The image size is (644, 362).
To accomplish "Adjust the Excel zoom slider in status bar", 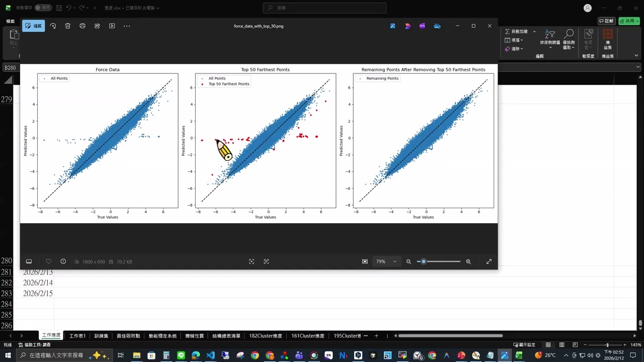I will 607,345.
